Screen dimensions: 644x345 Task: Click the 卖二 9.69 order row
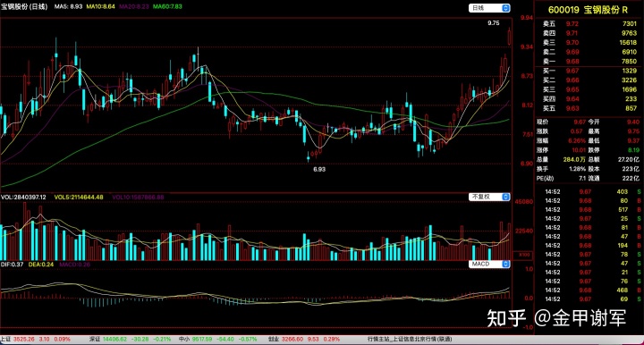(589, 52)
